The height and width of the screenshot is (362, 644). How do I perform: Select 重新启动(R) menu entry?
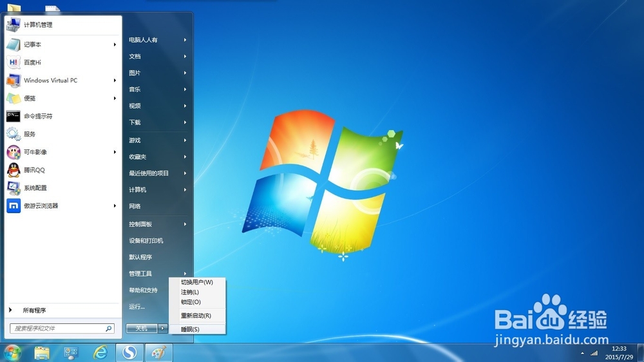pyautogui.click(x=197, y=316)
